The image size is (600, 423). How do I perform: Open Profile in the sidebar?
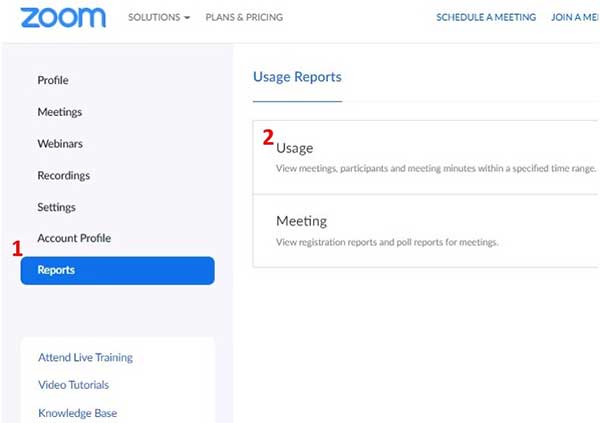click(53, 80)
